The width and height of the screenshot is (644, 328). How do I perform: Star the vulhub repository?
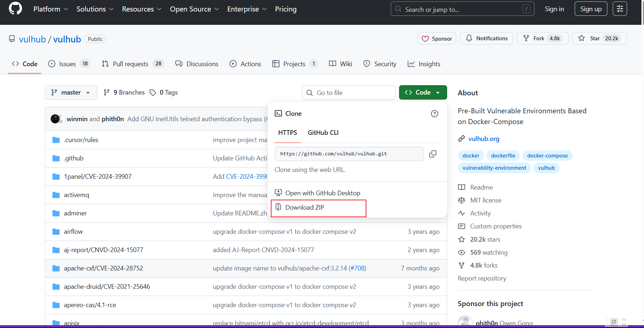point(599,38)
